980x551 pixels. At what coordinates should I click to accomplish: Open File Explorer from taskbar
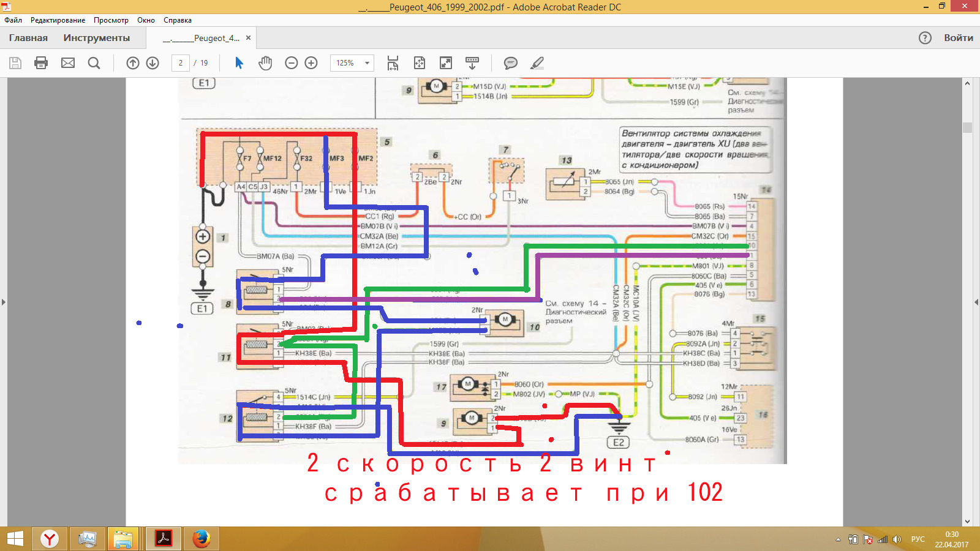tap(123, 539)
